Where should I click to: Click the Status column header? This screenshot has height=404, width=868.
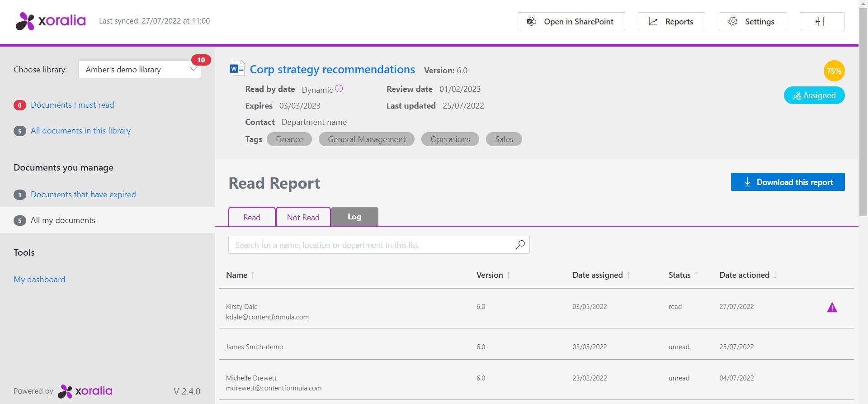[679, 275]
